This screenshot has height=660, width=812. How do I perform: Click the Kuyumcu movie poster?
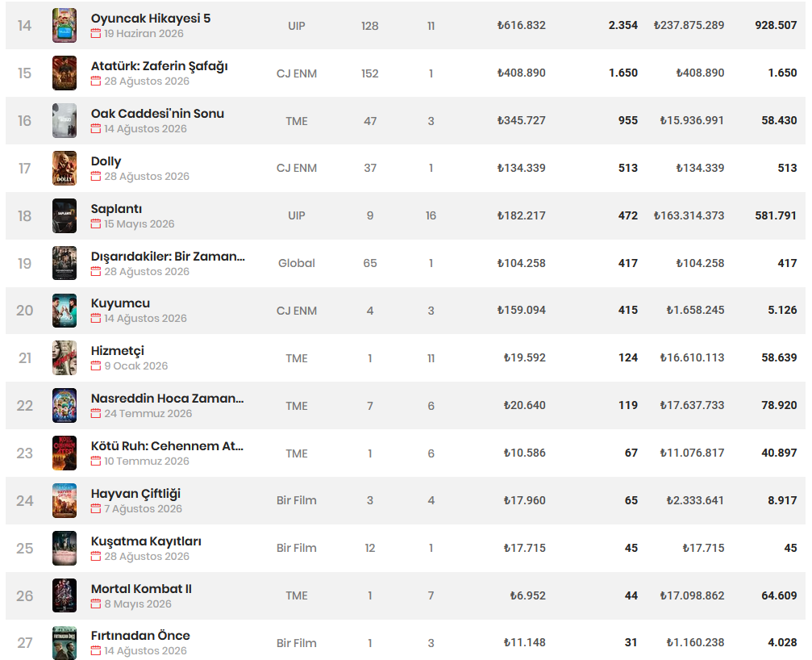tap(65, 311)
